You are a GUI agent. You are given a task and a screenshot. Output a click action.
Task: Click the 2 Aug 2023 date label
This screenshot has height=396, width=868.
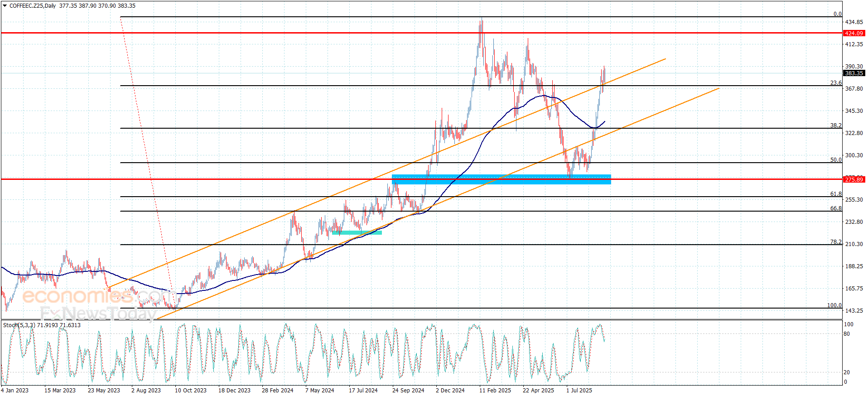coord(146,390)
